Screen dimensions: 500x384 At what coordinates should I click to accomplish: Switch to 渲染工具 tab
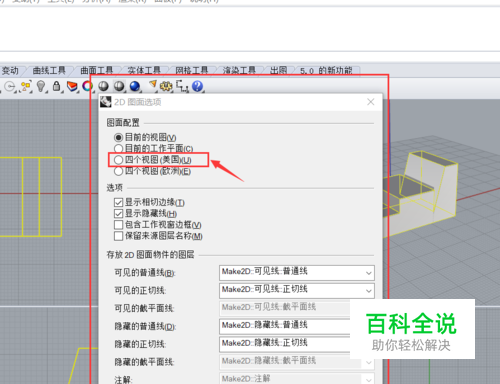239,71
